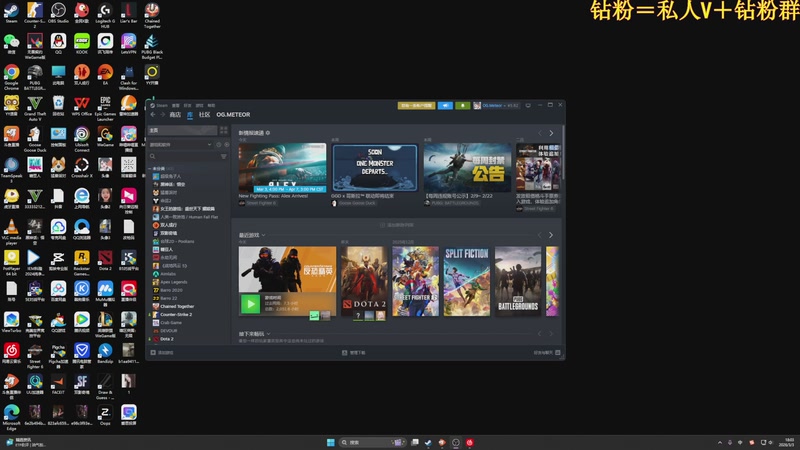Open the QQ penguin desktop shortcut
Viewport: 800px width, 450px height.
coord(58,43)
